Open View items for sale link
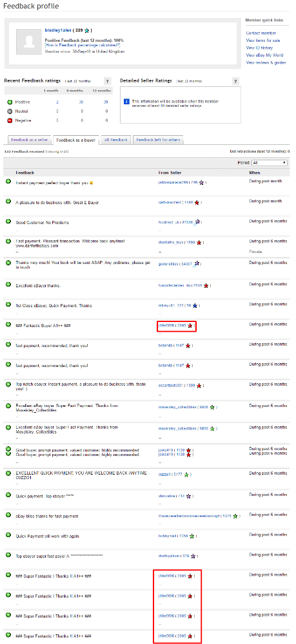The image size is (296, 644). pyautogui.click(x=263, y=40)
